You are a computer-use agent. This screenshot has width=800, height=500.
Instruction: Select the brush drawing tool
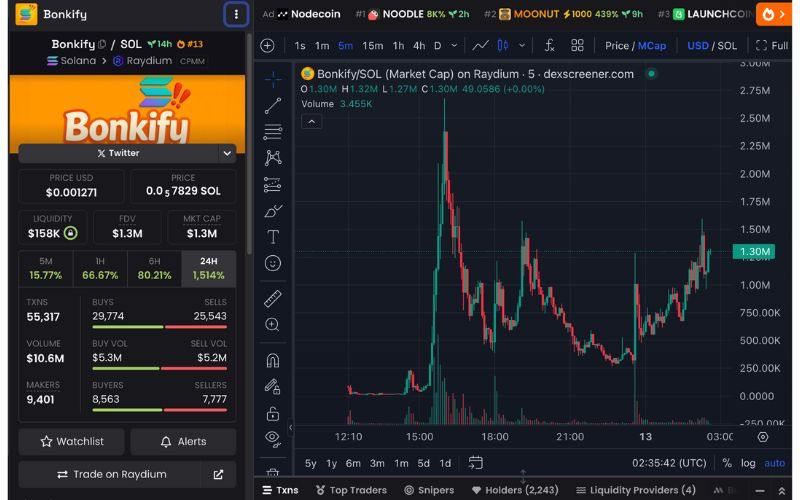[273, 210]
